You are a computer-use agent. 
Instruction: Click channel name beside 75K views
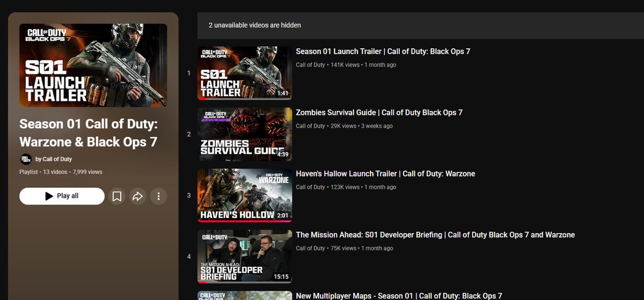(x=310, y=248)
